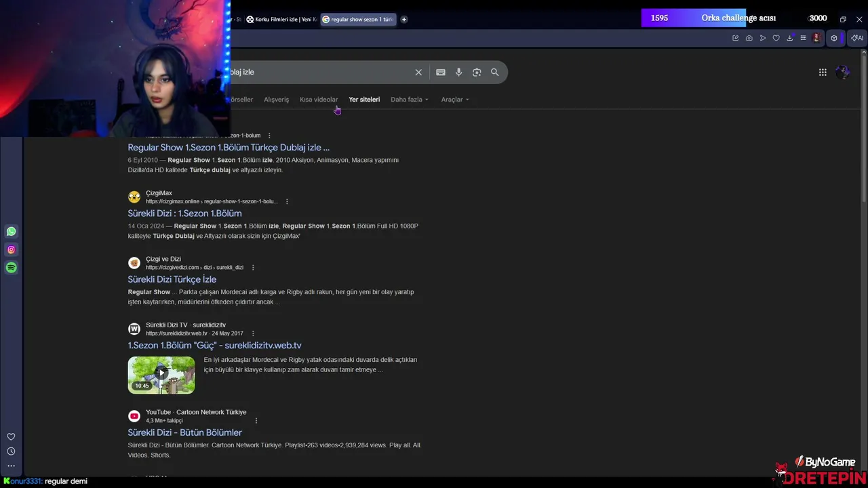Click the ÇizgiMax site favicon
The width and height of the screenshot is (868, 488).
point(134,197)
